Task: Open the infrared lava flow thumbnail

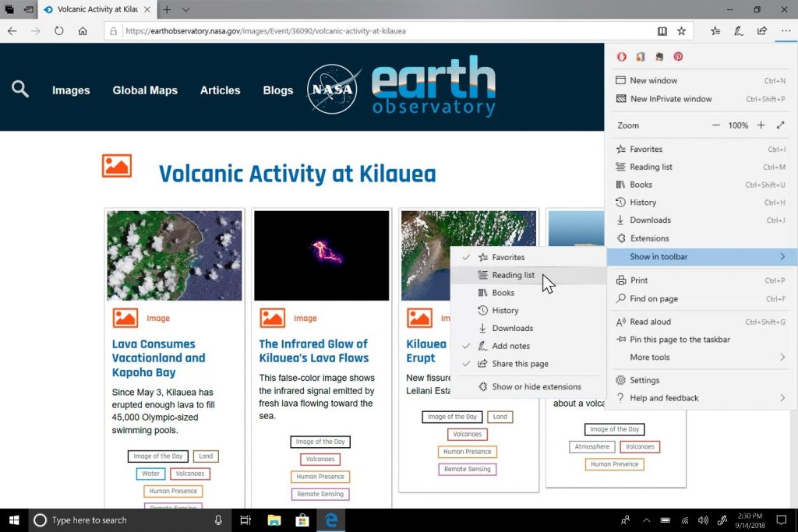Action: click(x=322, y=255)
